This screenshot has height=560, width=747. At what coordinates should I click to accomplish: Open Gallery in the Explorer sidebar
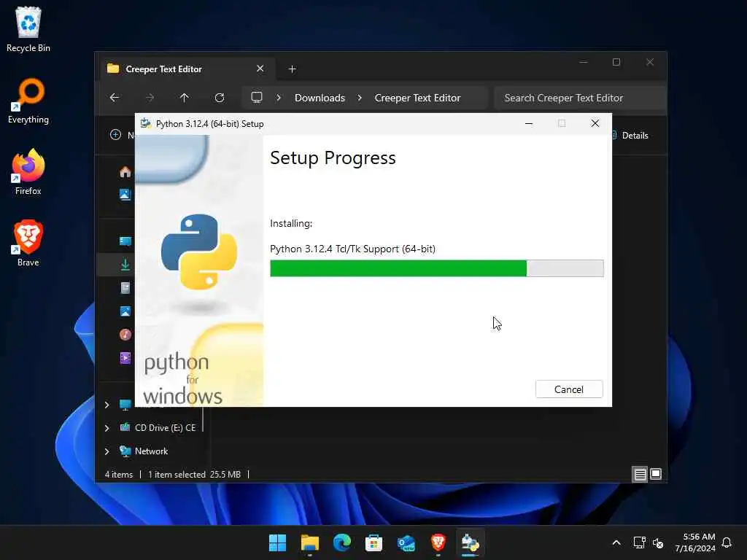pyautogui.click(x=125, y=194)
